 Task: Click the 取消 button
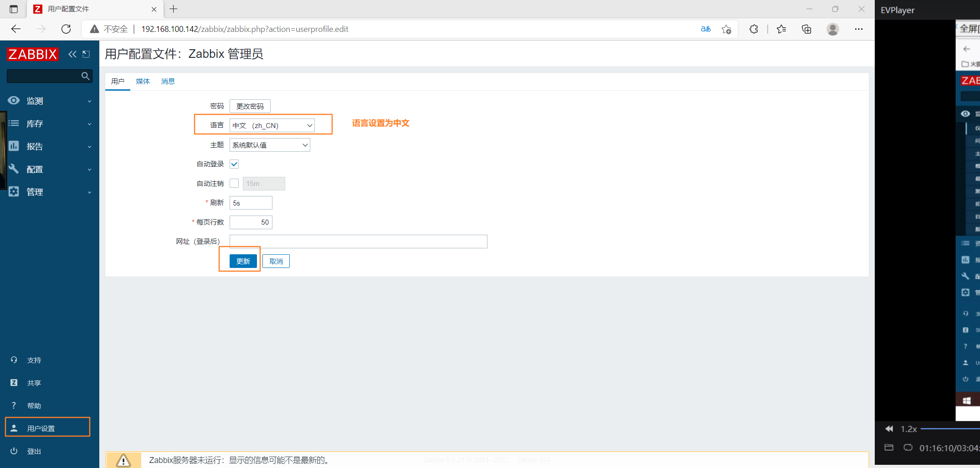tap(276, 261)
